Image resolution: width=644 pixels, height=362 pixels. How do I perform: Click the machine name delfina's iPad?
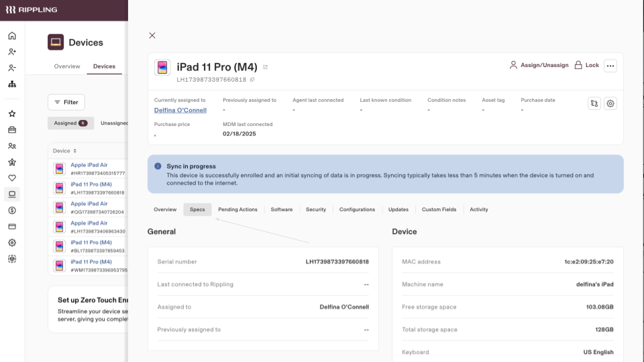(x=595, y=284)
